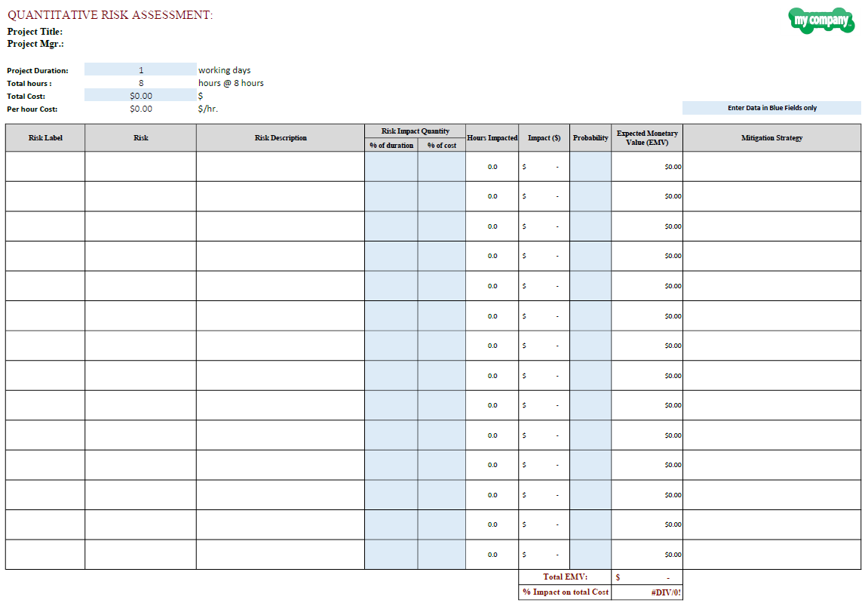The width and height of the screenshot is (868, 609).
Task: Click the Mitigation Strategy column header
Action: coord(771,137)
